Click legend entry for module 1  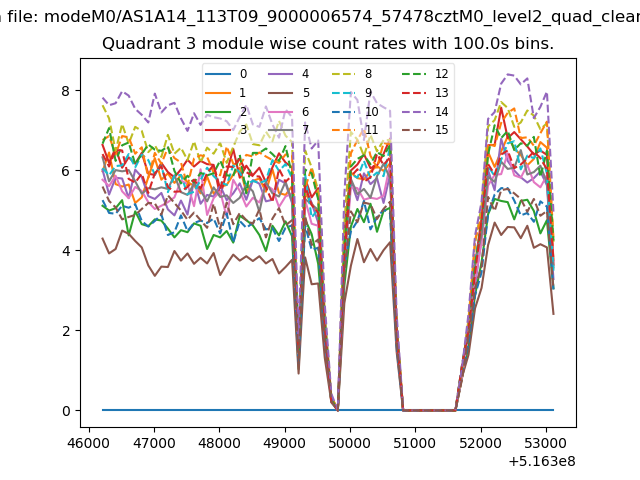point(226,93)
